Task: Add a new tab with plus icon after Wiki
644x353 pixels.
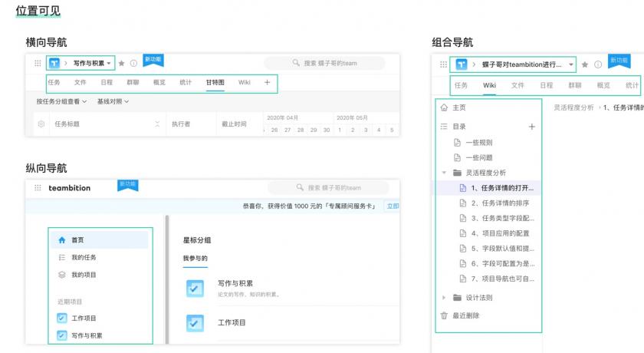Action: (x=267, y=82)
